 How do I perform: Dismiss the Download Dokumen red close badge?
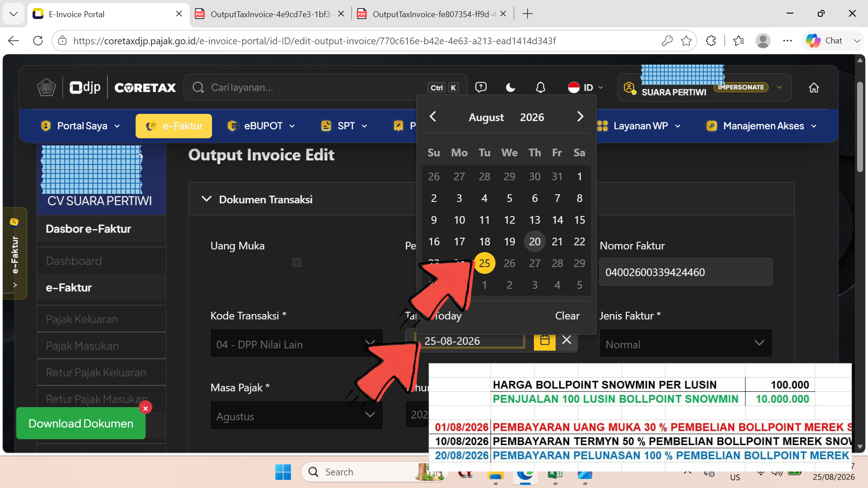click(146, 408)
